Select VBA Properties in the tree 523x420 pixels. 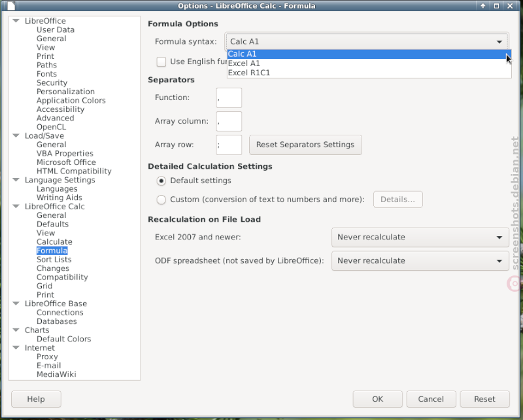[65, 153]
